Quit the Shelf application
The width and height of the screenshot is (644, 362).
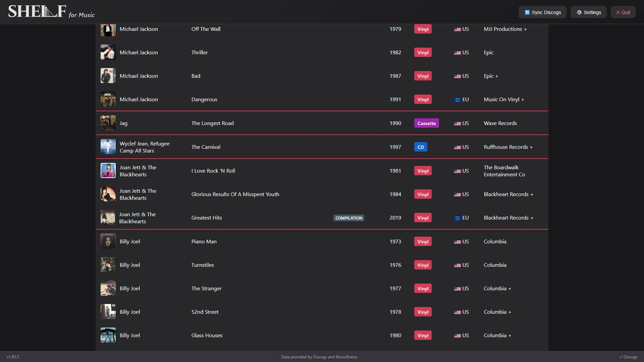(623, 12)
